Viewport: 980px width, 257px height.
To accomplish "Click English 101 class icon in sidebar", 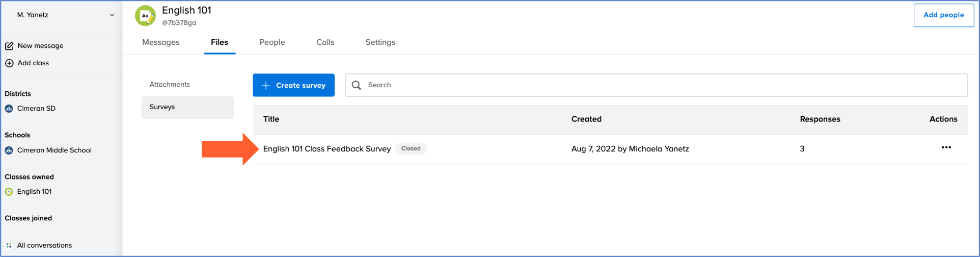I will tap(9, 192).
